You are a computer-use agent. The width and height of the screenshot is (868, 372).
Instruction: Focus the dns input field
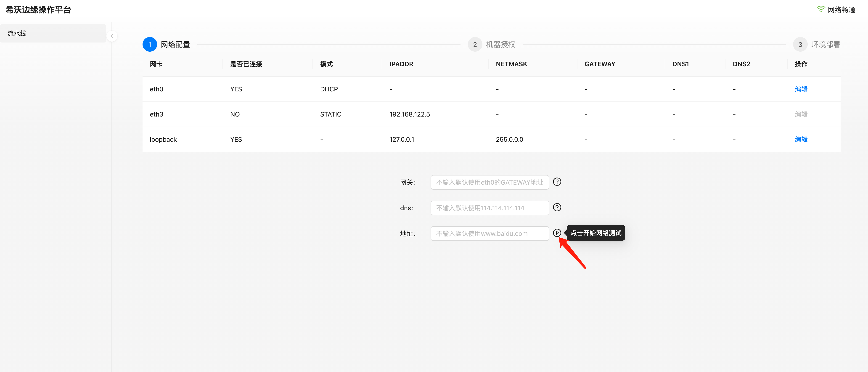(490, 208)
